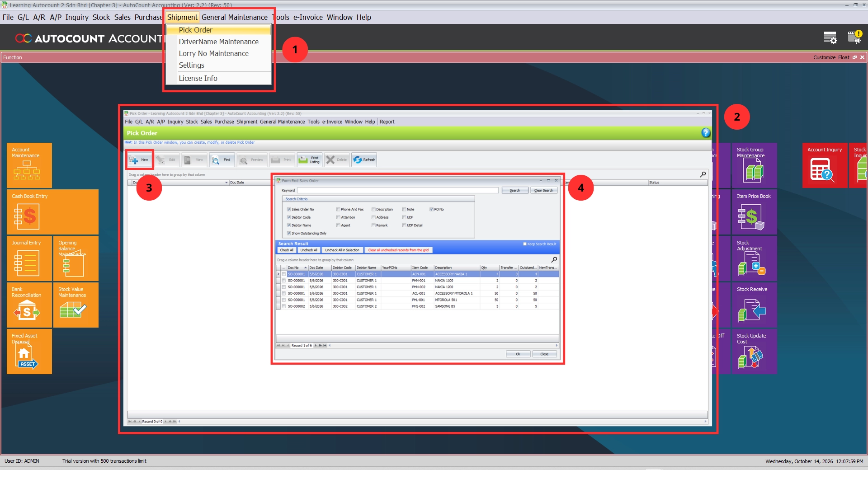Click the Check All button

286,250
